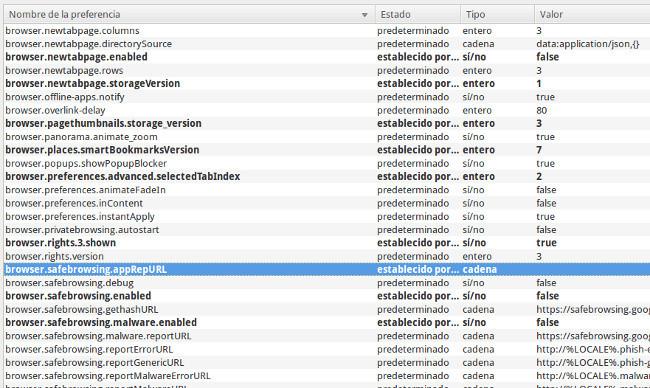Viewport: 650px width, 388px height.
Task: Click sí/no type of browser.offline-apps.notify
Action: click(473, 97)
